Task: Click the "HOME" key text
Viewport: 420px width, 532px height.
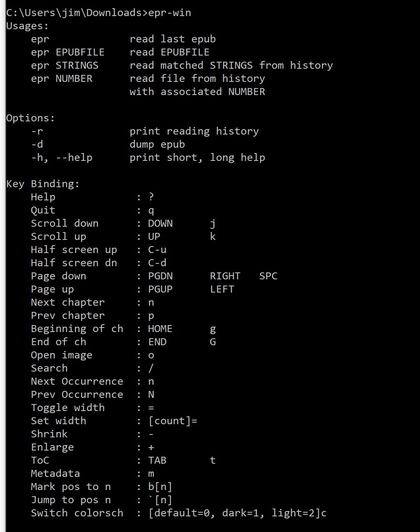Action: coord(160,329)
